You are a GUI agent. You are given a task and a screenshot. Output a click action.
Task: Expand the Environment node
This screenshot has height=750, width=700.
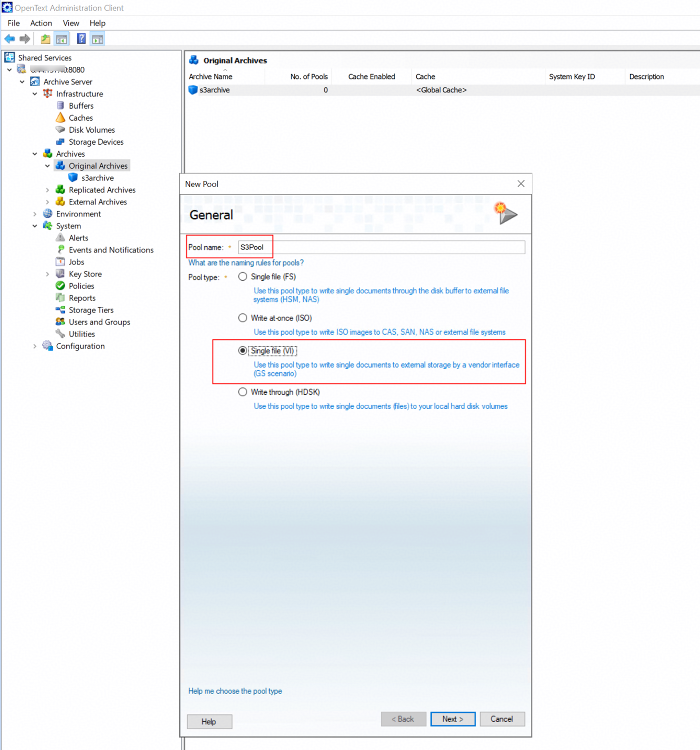coord(35,214)
